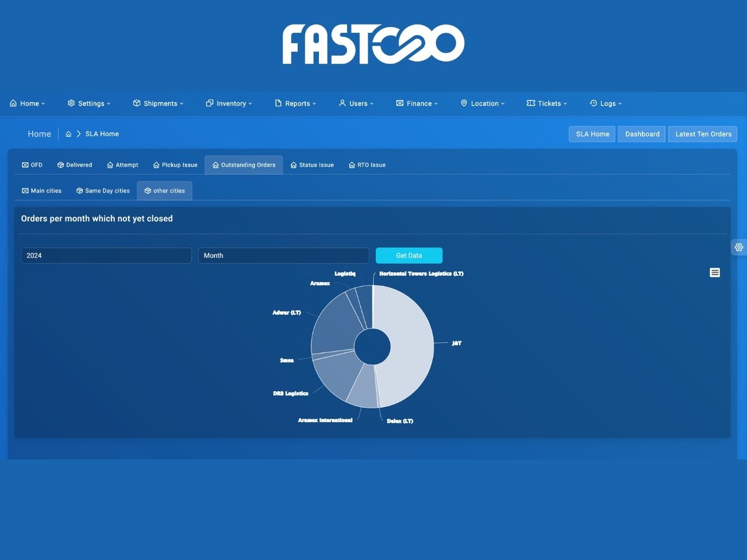Click the breadcrumb home icon

[x=68, y=134]
